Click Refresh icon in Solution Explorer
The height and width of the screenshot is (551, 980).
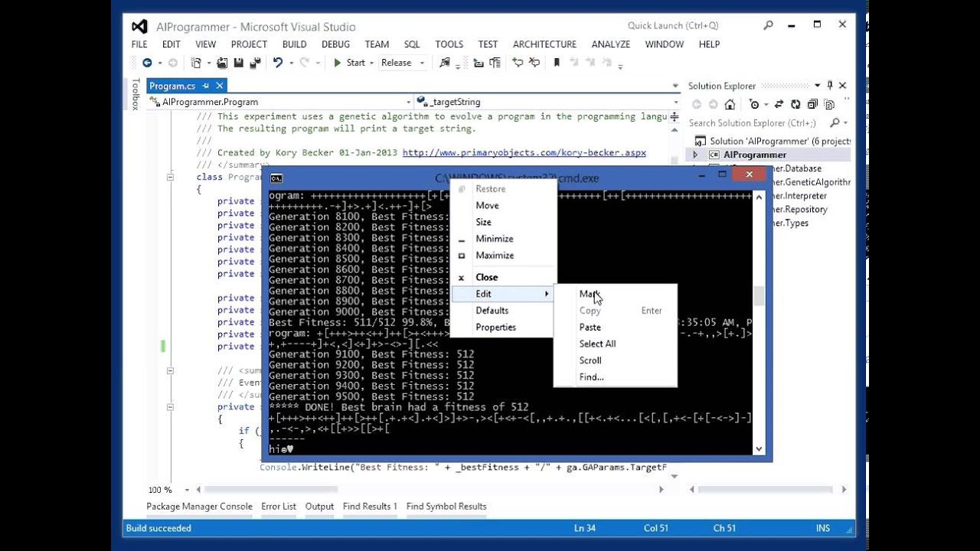tap(795, 105)
